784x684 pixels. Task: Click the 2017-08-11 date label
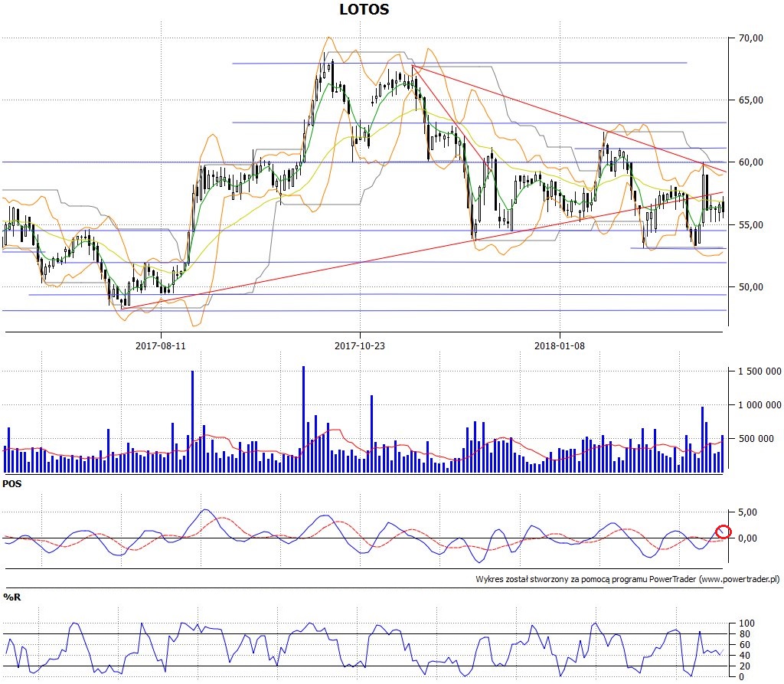click(x=161, y=345)
